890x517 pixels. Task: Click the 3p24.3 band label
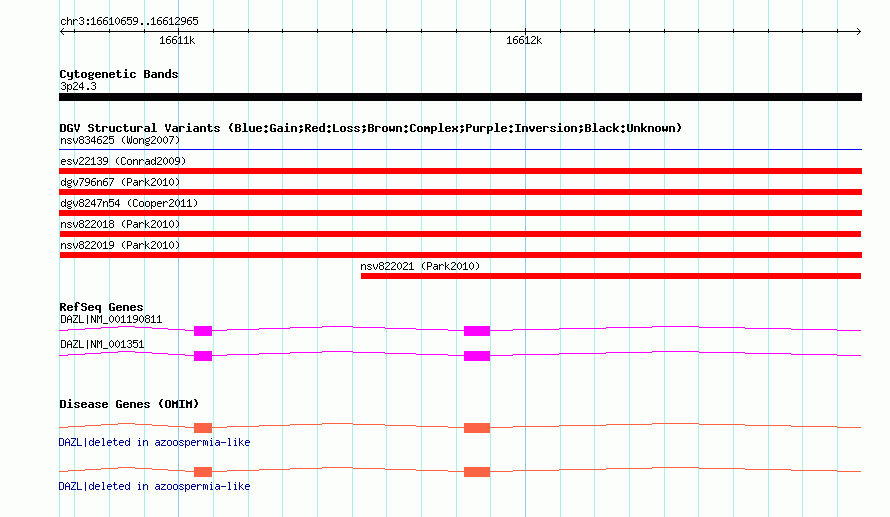[x=78, y=86]
